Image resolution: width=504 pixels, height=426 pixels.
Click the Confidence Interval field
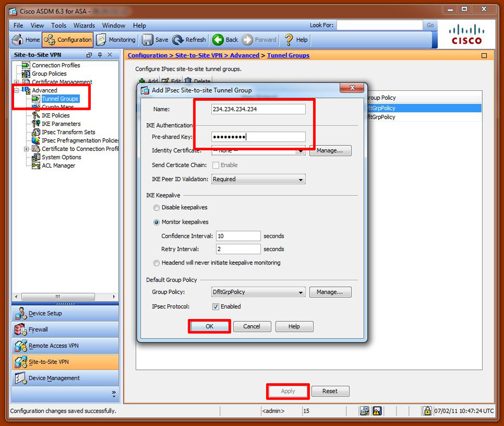[x=238, y=236]
